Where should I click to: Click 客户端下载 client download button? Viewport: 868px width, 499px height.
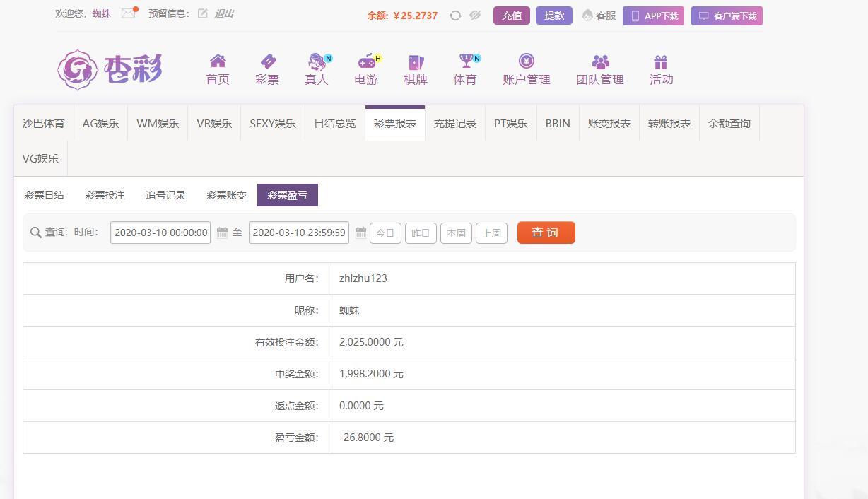(x=727, y=16)
